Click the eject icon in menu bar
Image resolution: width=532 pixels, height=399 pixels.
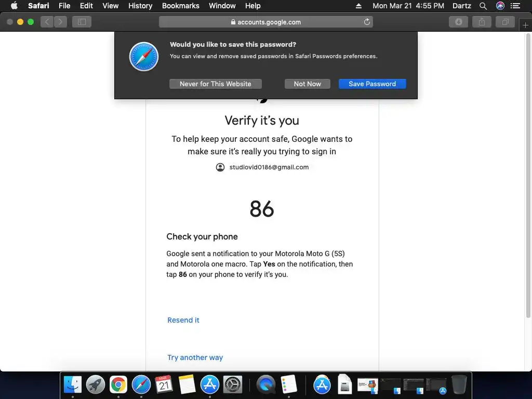[x=358, y=6]
